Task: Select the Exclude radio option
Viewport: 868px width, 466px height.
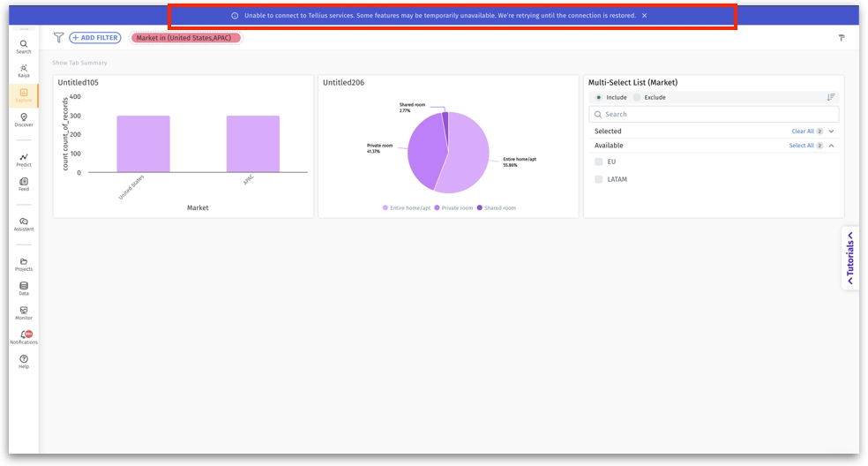Action: click(x=638, y=98)
